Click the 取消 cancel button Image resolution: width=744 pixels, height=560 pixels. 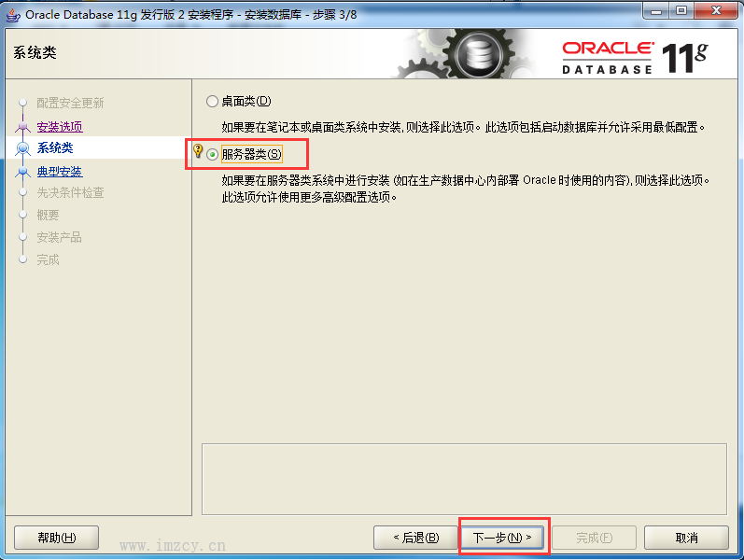click(x=686, y=538)
